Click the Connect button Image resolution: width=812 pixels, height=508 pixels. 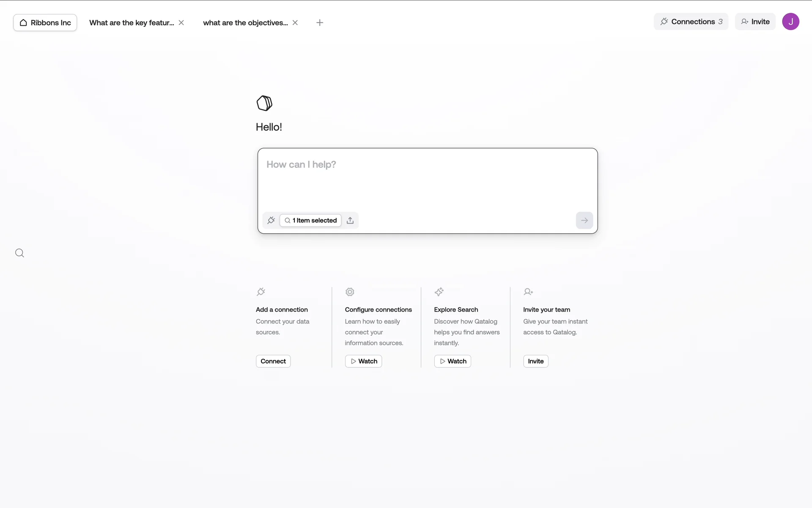coord(273,361)
